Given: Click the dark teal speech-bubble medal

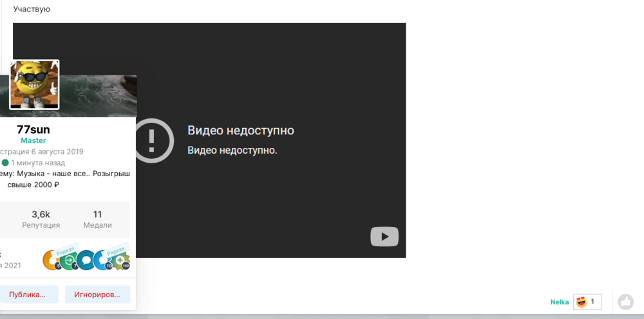Looking at the screenshot, I should 86,260.
